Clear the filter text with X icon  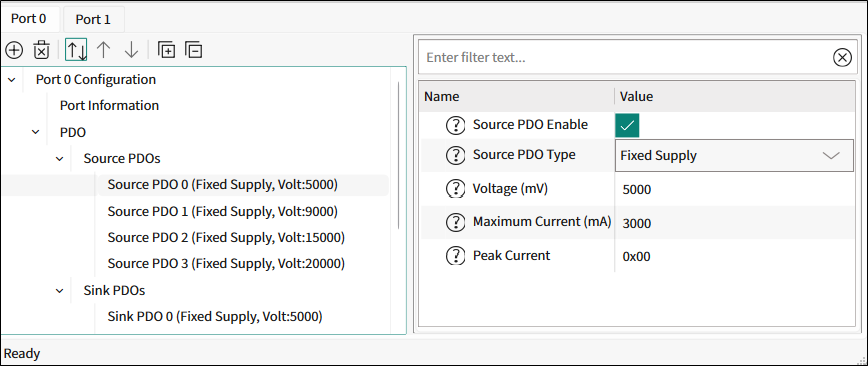(x=842, y=57)
